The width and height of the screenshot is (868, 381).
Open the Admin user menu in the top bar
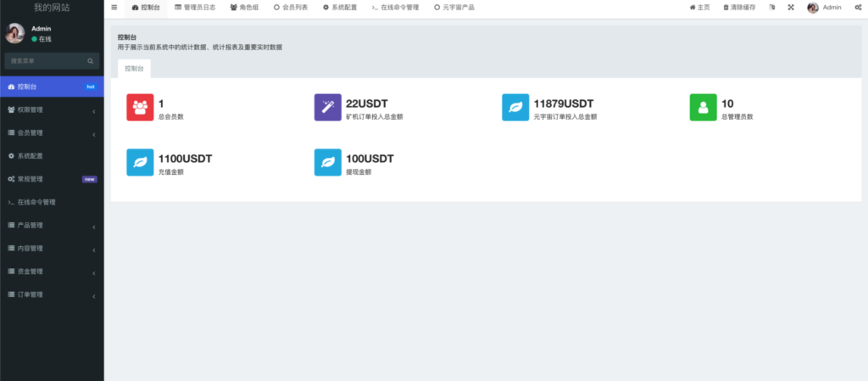[825, 8]
